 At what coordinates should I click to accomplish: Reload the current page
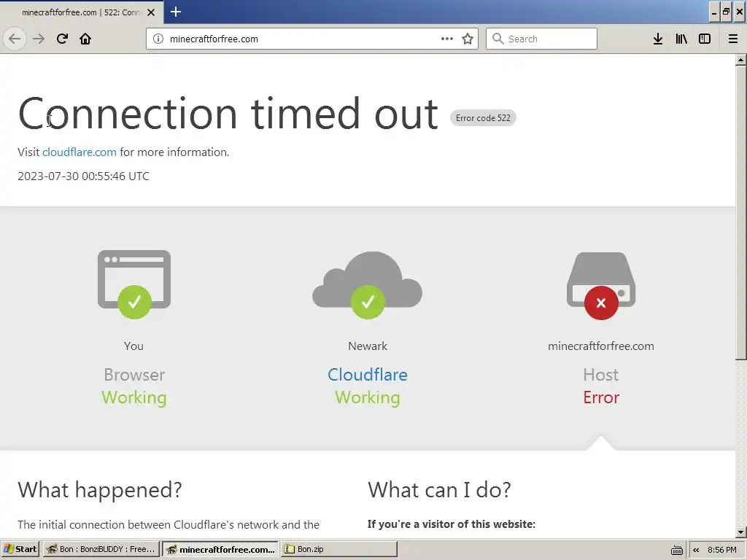pyautogui.click(x=62, y=39)
